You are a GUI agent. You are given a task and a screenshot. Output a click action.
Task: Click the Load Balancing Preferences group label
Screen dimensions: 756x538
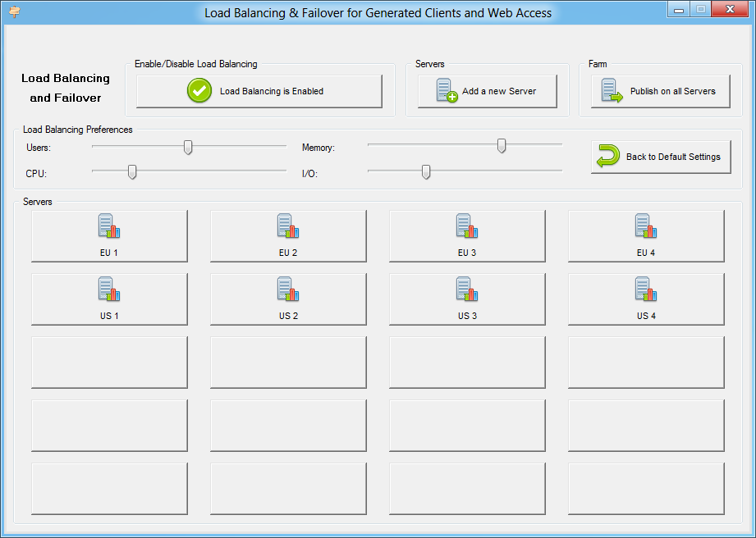point(77,130)
